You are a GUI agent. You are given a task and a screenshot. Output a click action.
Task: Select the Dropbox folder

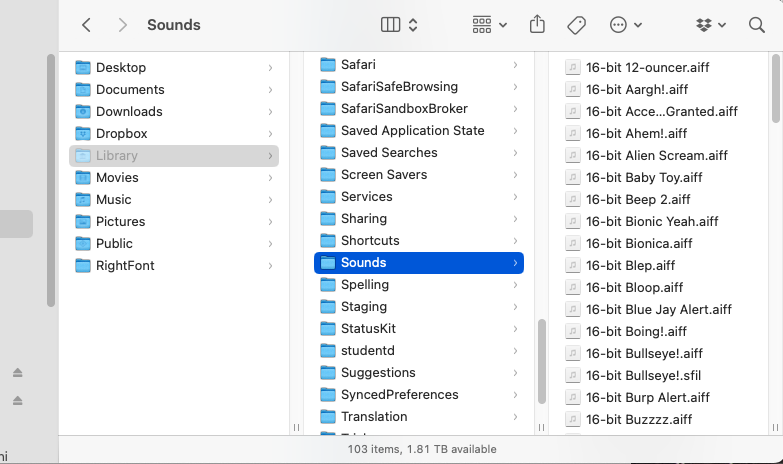(174, 133)
